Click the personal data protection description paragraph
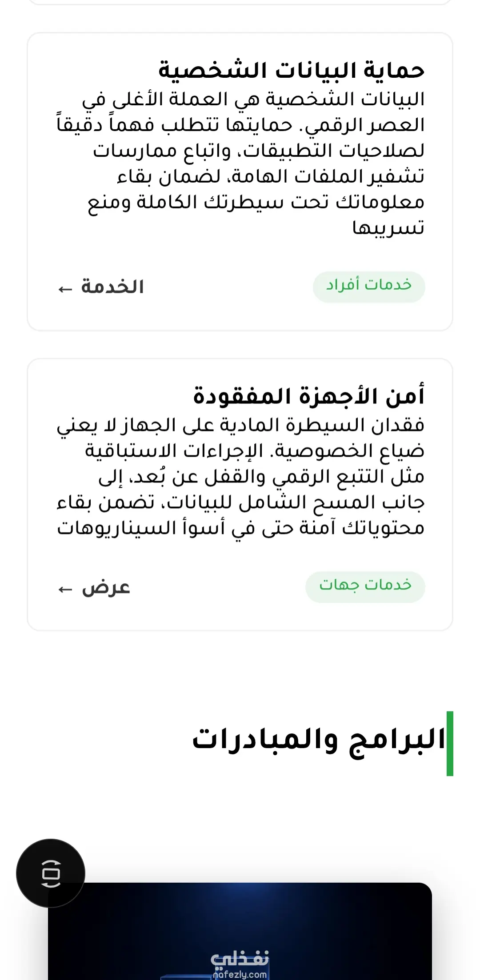This screenshot has width=480, height=980. point(240,163)
